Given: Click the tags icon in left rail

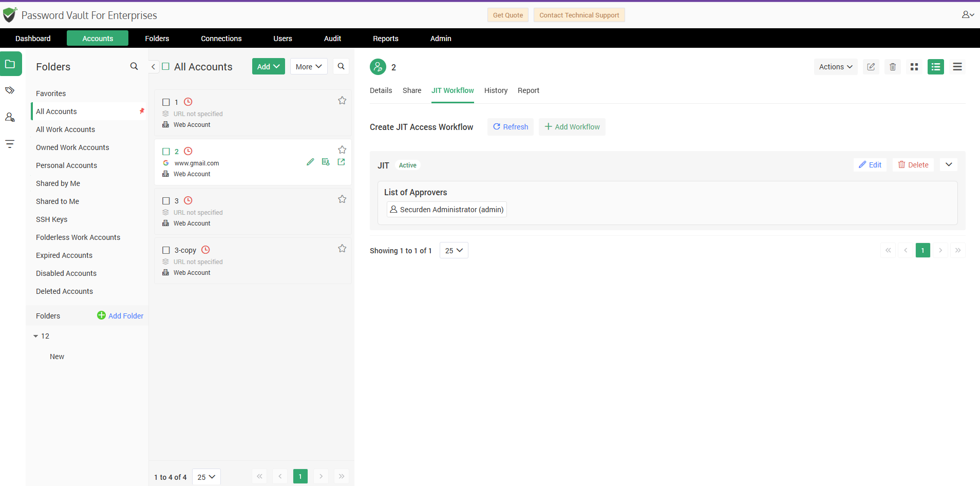Looking at the screenshot, I should tap(10, 90).
